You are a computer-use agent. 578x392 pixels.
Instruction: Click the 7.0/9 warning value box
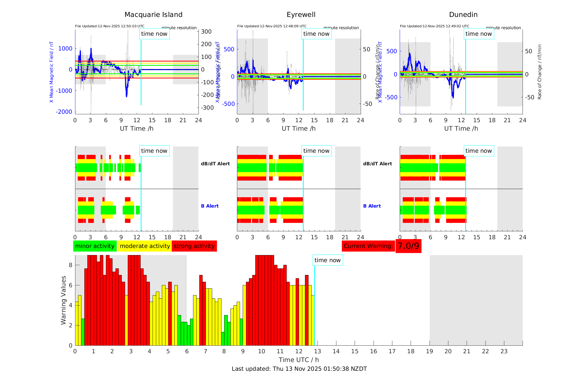coord(408,246)
